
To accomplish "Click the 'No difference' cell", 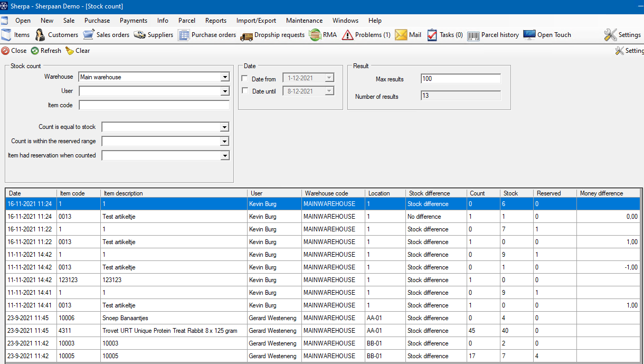I will (x=436, y=217).
